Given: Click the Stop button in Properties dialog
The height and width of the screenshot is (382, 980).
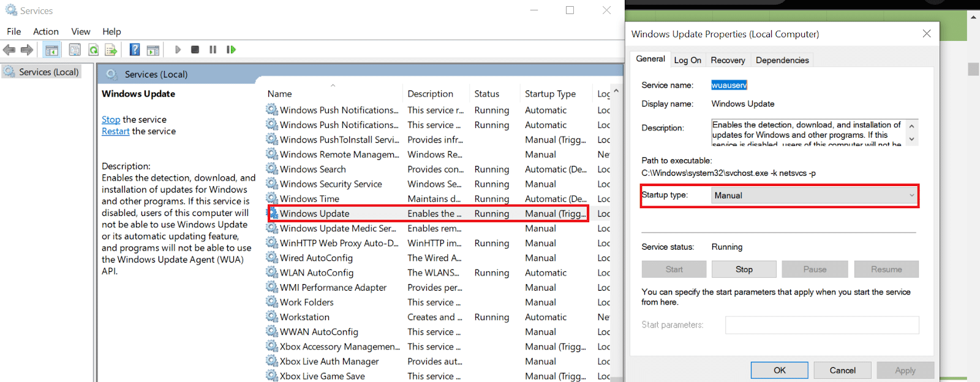Looking at the screenshot, I should click(744, 269).
